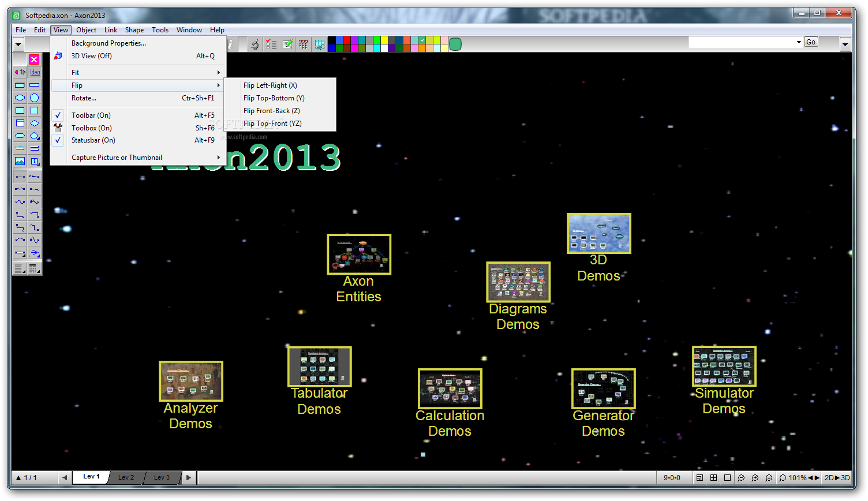Select the Idea tool in the toolbox
Screen dimensions: 868x501
(35, 72)
